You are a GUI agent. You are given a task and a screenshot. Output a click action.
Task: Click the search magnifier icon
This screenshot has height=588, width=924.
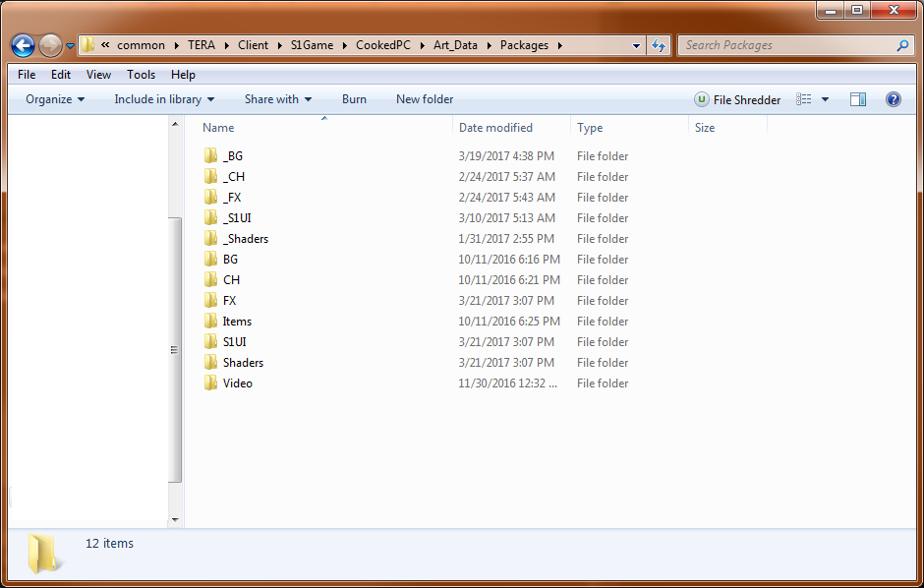pos(902,45)
